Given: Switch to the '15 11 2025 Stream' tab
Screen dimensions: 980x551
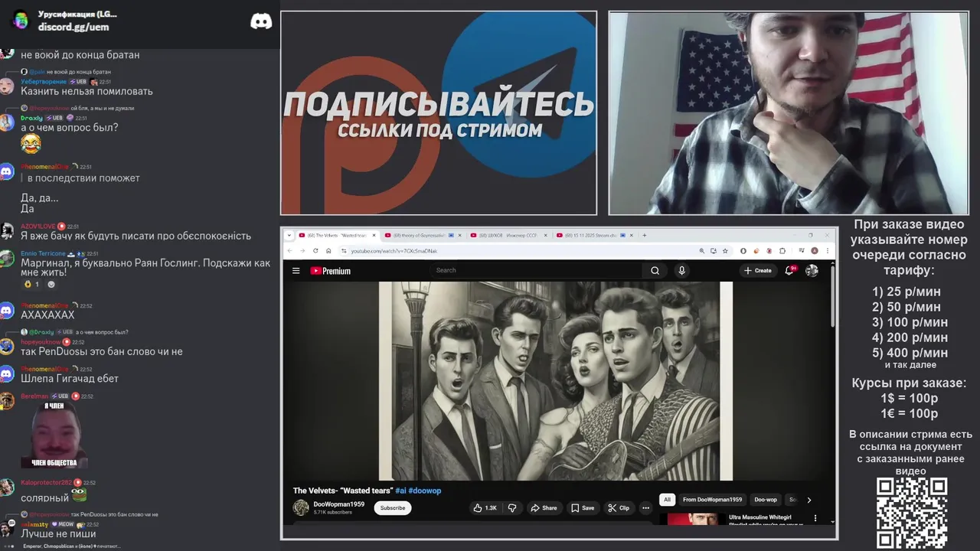Looking at the screenshot, I should [x=593, y=235].
